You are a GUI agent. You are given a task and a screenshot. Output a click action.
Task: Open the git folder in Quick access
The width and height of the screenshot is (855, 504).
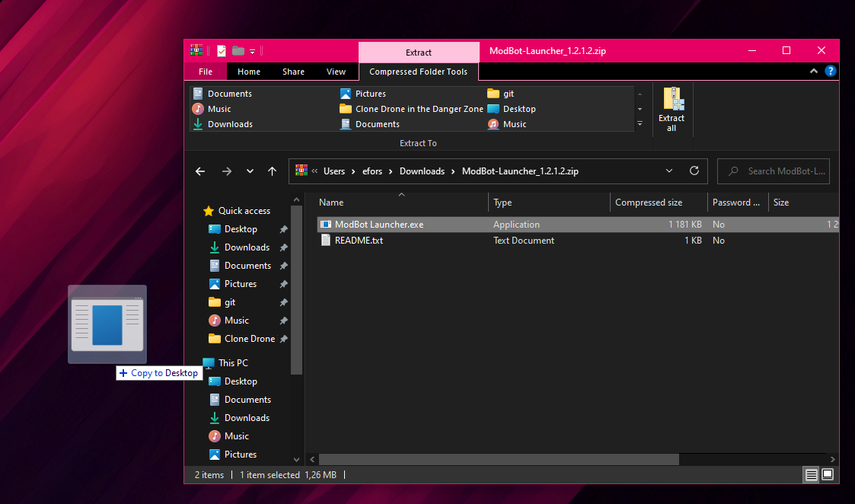(222, 302)
